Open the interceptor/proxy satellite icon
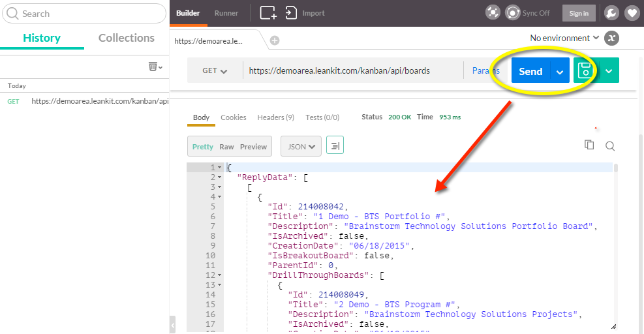This screenshot has height=334, width=644. (x=493, y=13)
